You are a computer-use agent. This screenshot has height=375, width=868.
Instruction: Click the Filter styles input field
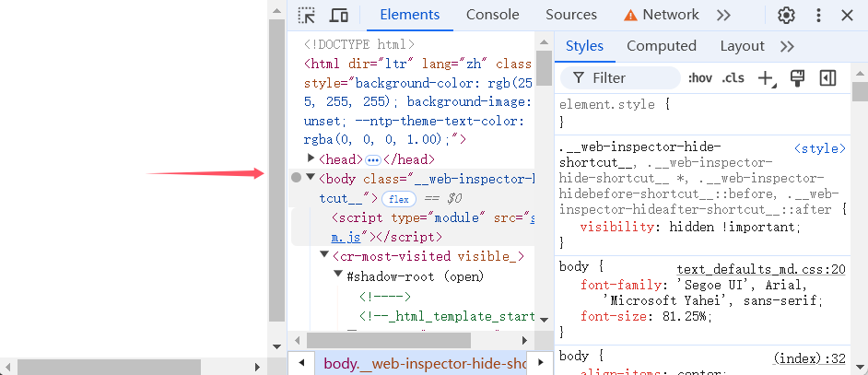coord(627,78)
